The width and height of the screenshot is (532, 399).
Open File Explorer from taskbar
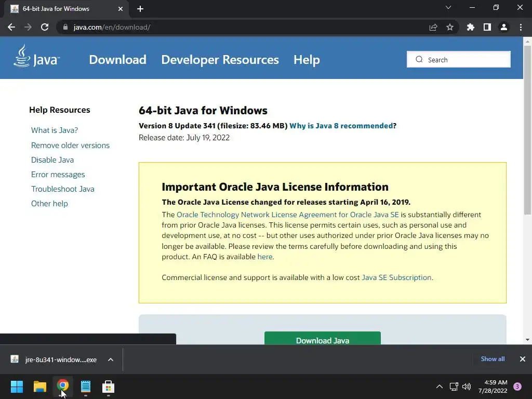[x=39, y=387]
